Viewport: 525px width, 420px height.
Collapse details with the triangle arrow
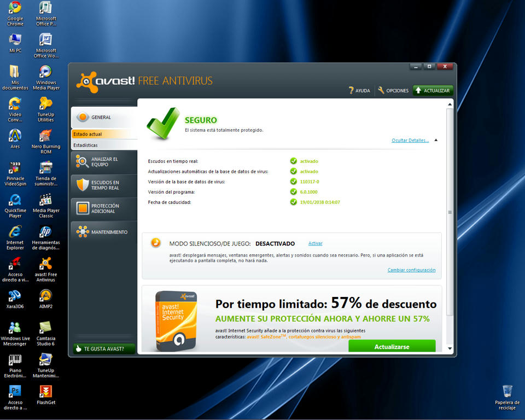pyautogui.click(x=436, y=140)
